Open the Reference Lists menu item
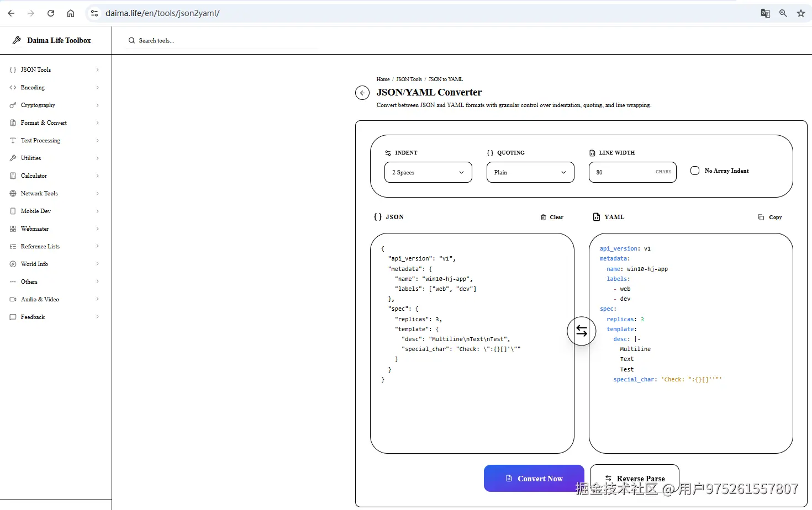This screenshot has height=510, width=812. click(55, 246)
